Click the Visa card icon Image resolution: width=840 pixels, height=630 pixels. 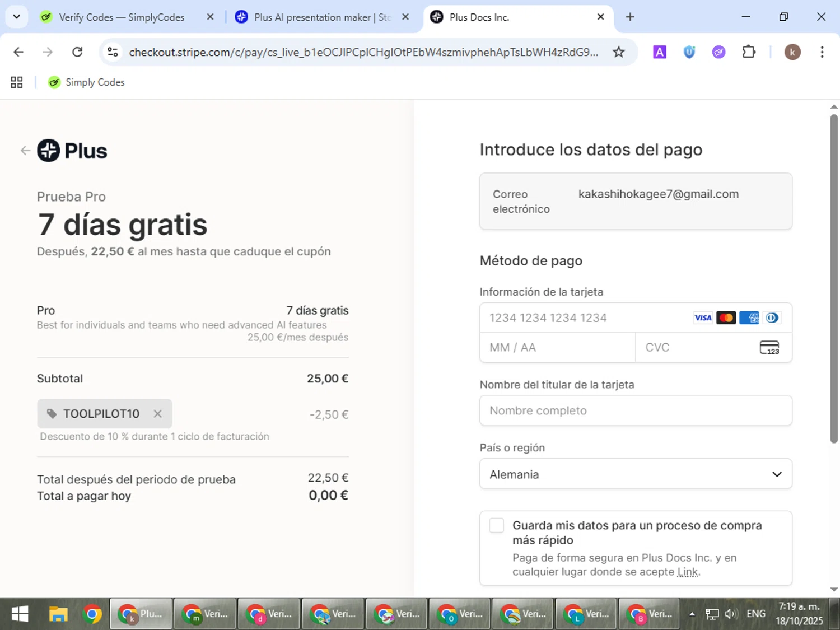click(x=703, y=318)
